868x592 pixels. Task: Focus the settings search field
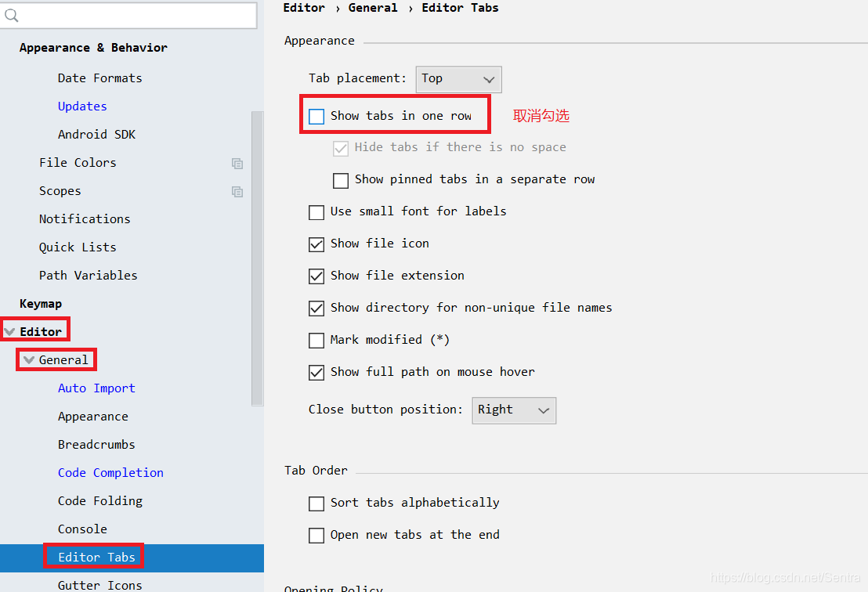pos(128,16)
